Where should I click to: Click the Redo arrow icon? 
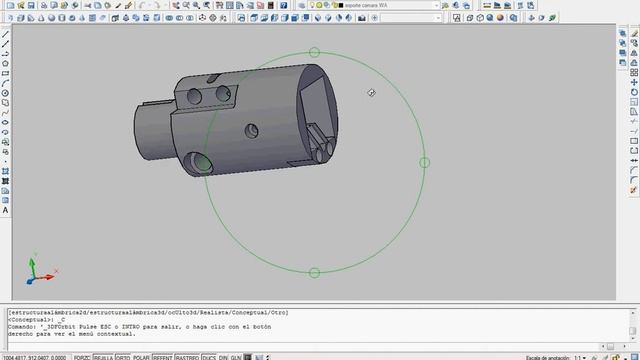157,5
